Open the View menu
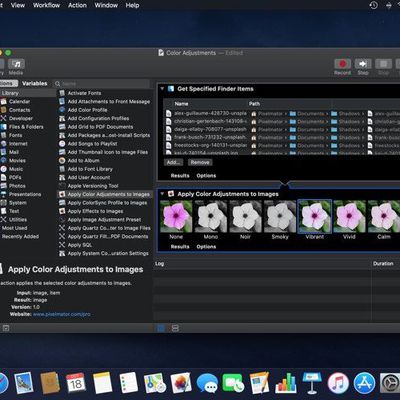 (18, 5)
